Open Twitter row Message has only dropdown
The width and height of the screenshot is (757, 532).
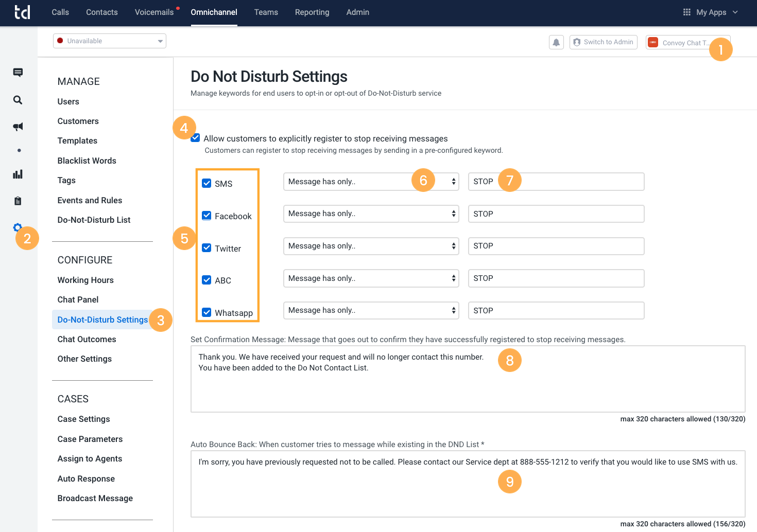point(371,246)
